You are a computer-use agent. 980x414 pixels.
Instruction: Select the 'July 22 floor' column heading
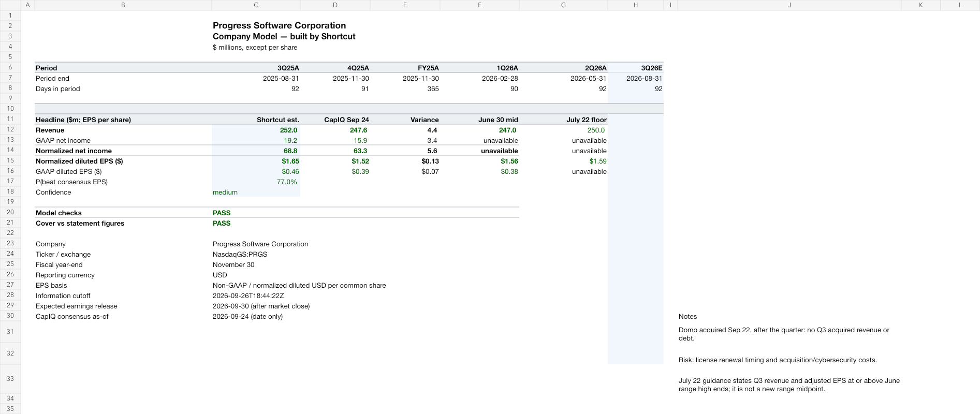(x=586, y=120)
